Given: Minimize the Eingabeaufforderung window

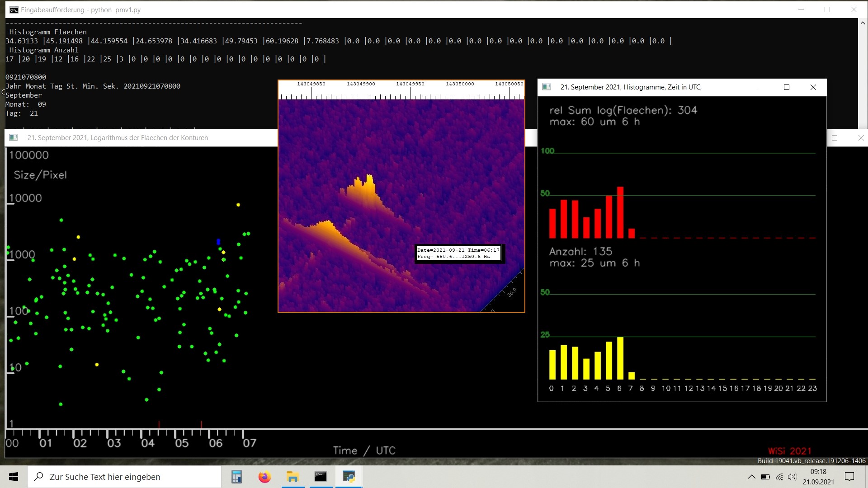Looking at the screenshot, I should 801,9.
